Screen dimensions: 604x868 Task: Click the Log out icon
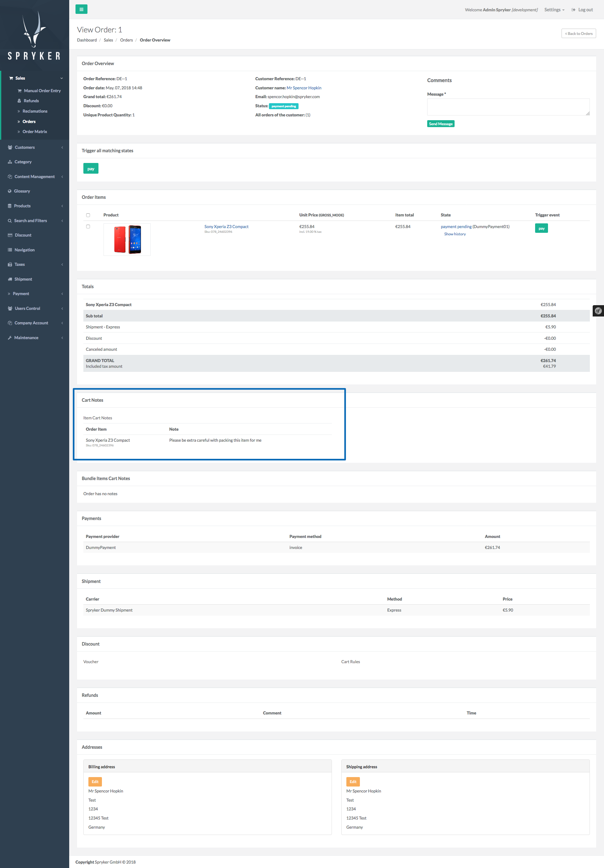point(573,10)
